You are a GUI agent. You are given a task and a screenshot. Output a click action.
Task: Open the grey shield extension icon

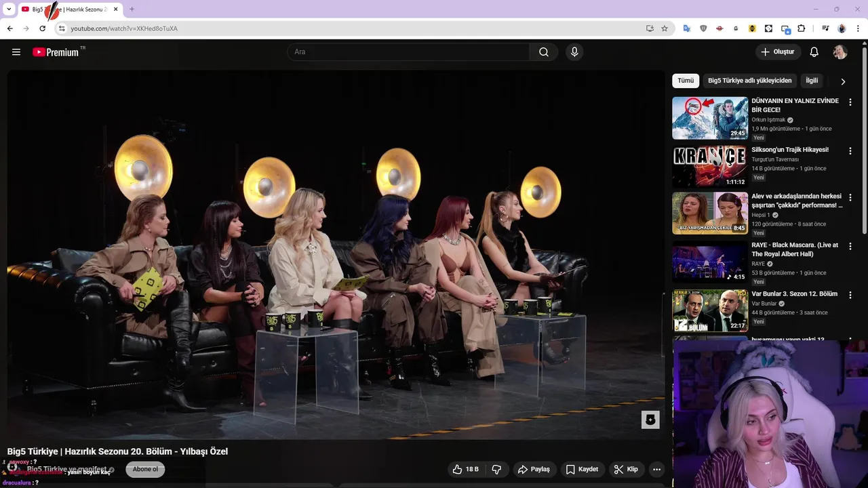pos(703,28)
